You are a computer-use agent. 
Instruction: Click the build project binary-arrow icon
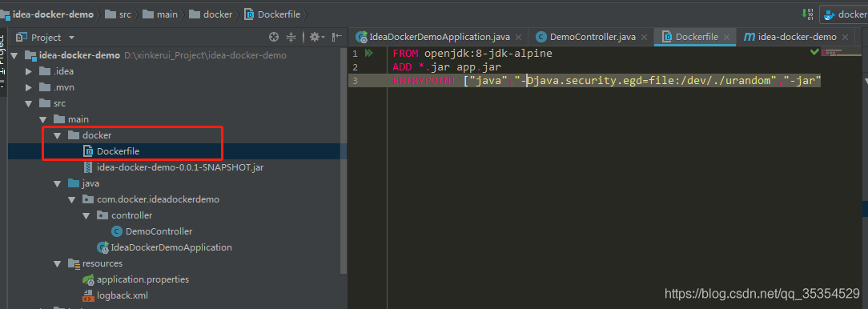(808, 14)
